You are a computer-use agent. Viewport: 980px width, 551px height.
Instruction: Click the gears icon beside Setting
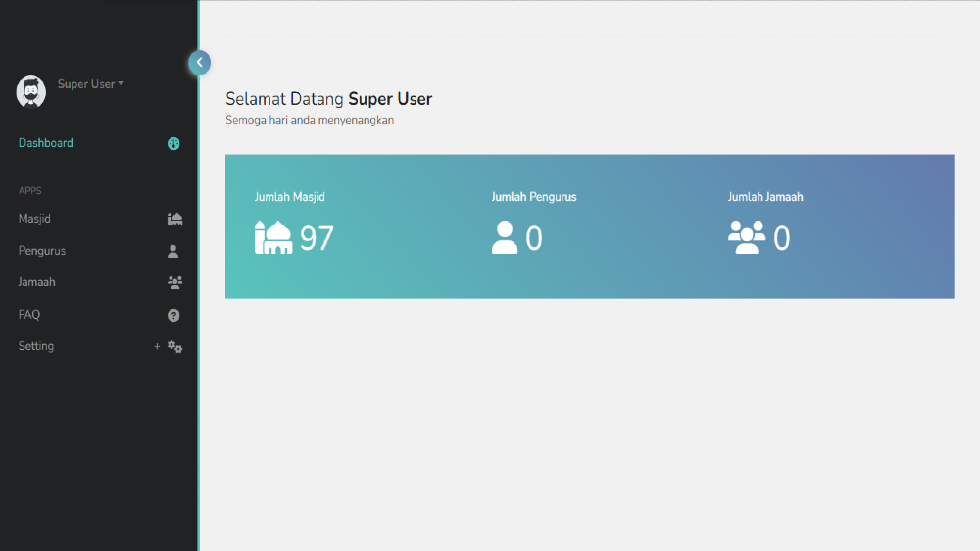[174, 346]
